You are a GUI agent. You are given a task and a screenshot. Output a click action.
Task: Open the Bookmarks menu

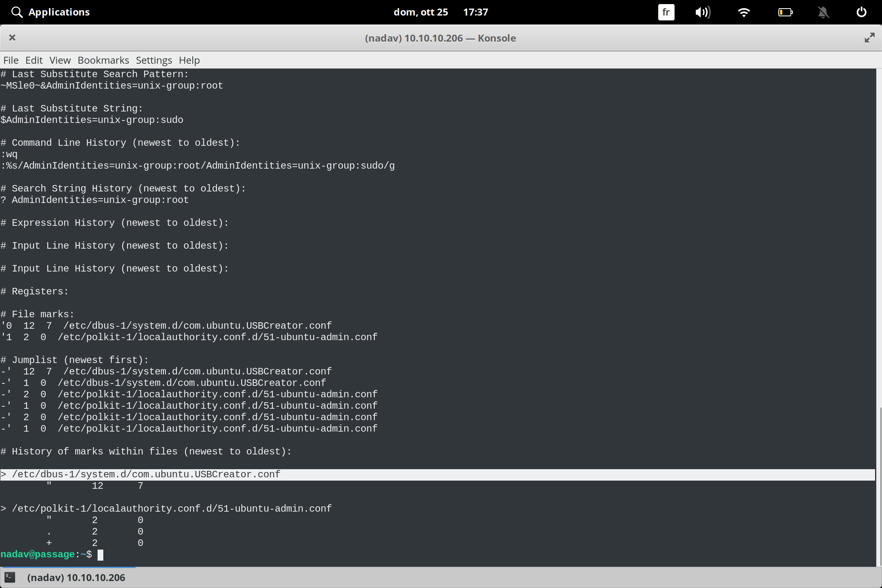click(x=103, y=60)
